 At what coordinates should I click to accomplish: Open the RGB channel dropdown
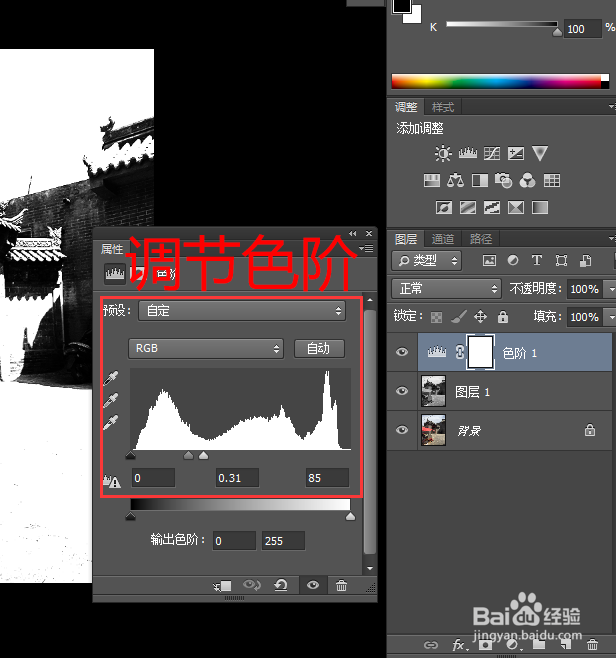[206, 349]
